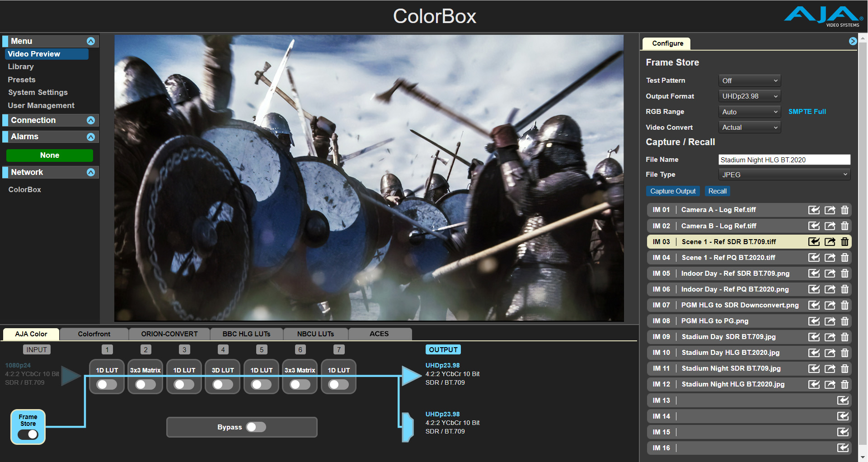
Task: Enable the 3D LUT processing block
Action: tap(222, 385)
